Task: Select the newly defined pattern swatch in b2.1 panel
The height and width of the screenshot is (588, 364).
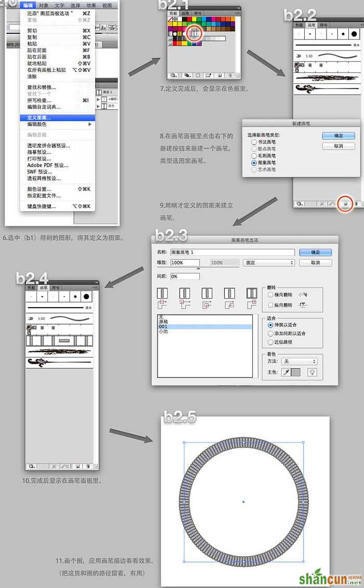Action: (x=194, y=33)
